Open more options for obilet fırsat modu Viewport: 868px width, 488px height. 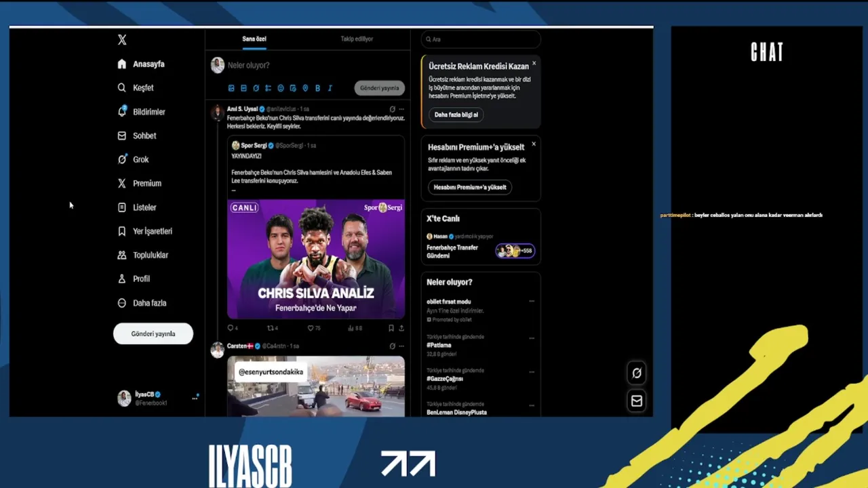point(532,302)
